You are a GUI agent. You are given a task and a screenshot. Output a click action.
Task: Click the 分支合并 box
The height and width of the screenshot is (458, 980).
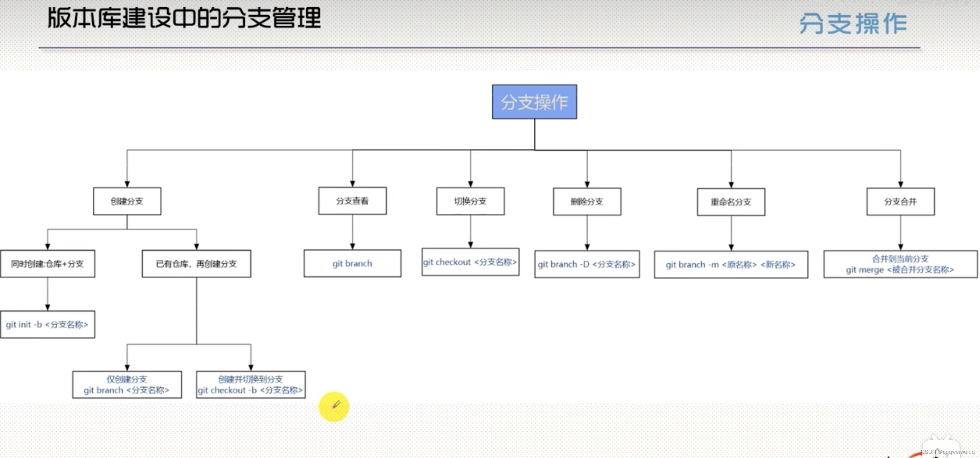[900, 202]
